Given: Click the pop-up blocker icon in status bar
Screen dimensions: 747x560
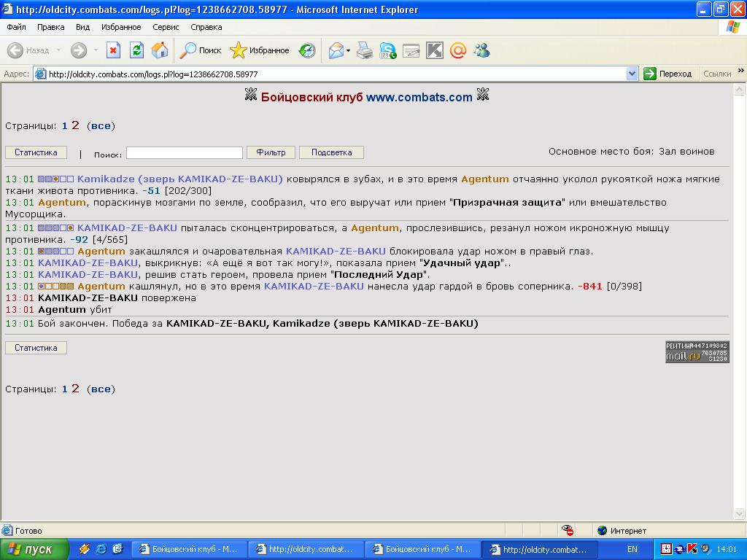Looking at the screenshot, I should [568, 531].
